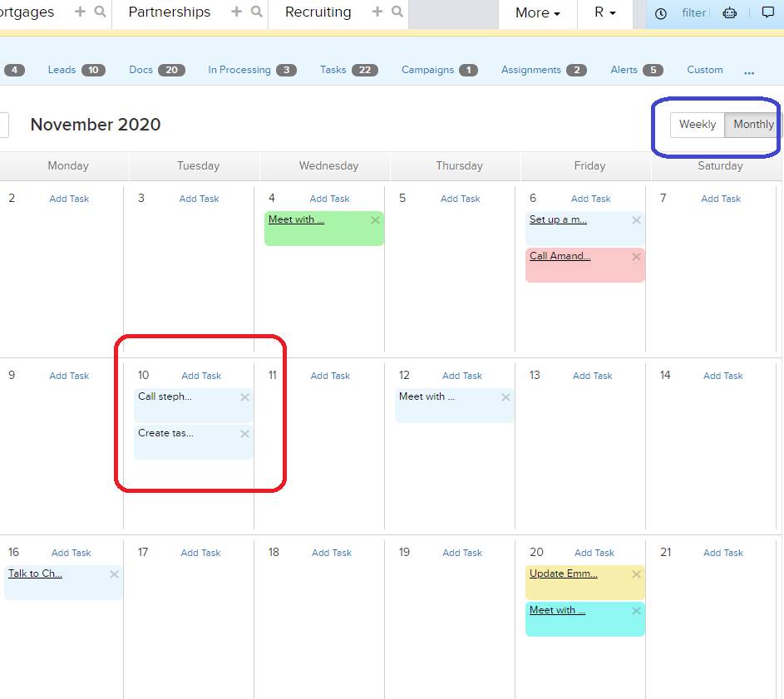Open the Mortgages tab
The height and width of the screenshot is (699, 784).
(27, 12)
